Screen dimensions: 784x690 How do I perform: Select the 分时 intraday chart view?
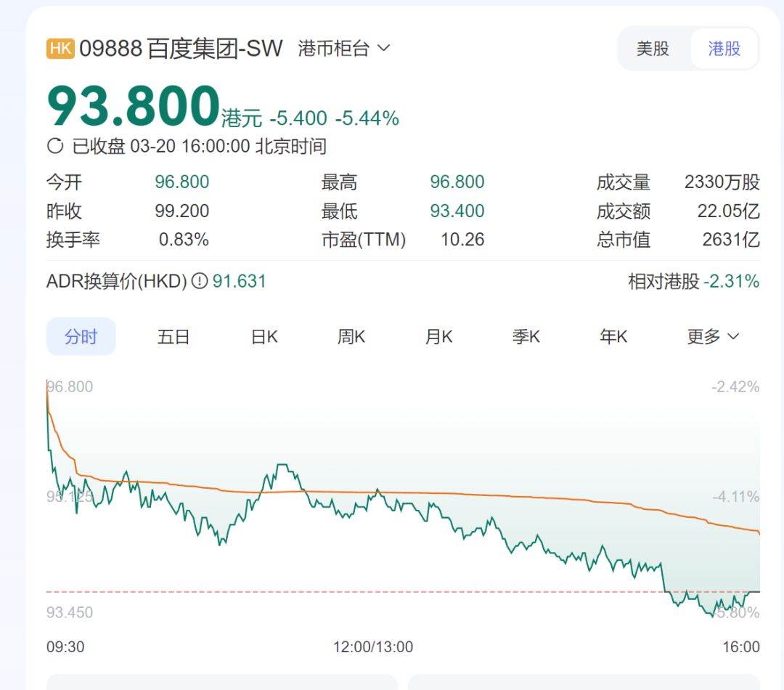click(x=81, y=336)
